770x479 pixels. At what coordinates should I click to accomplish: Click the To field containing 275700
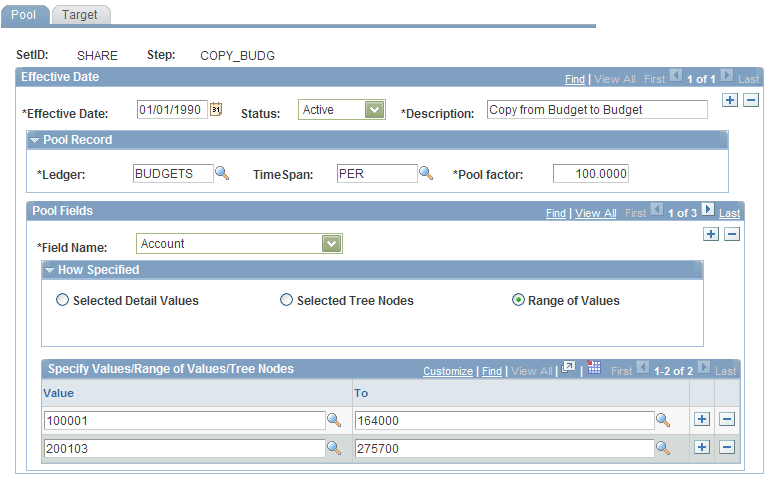tap(505, 449)
